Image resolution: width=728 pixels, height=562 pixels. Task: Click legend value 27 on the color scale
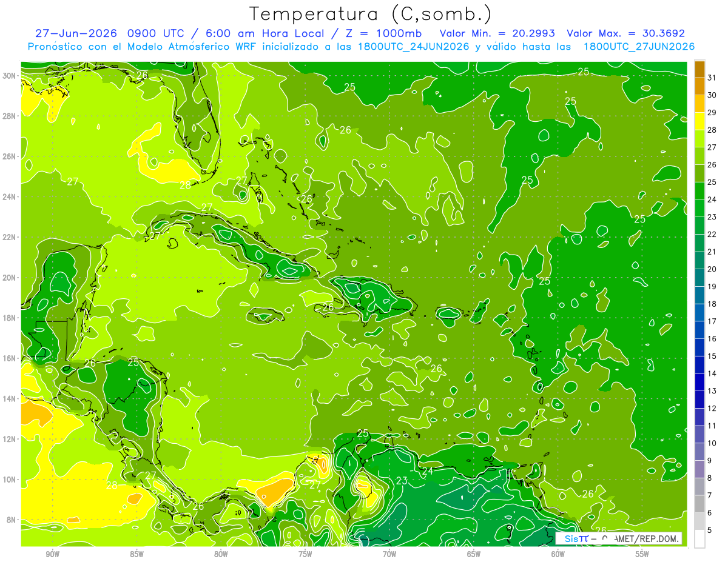(712, 147)
